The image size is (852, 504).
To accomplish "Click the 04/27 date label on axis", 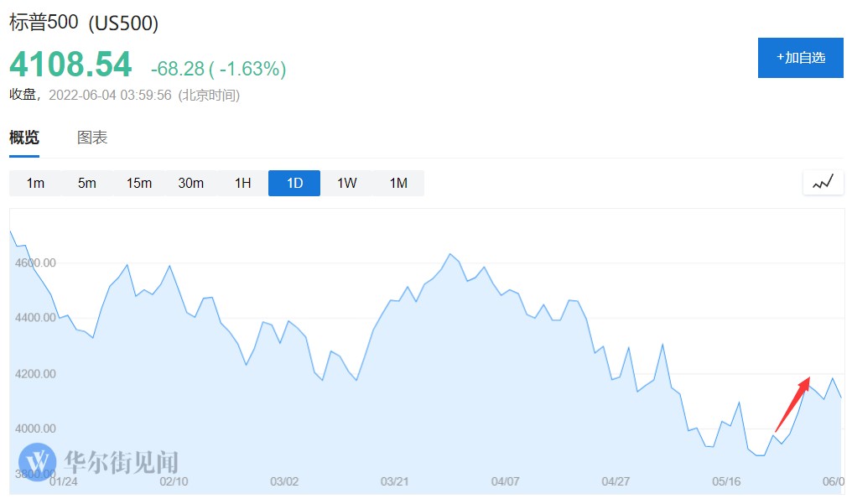I will [x=616, y=482].
